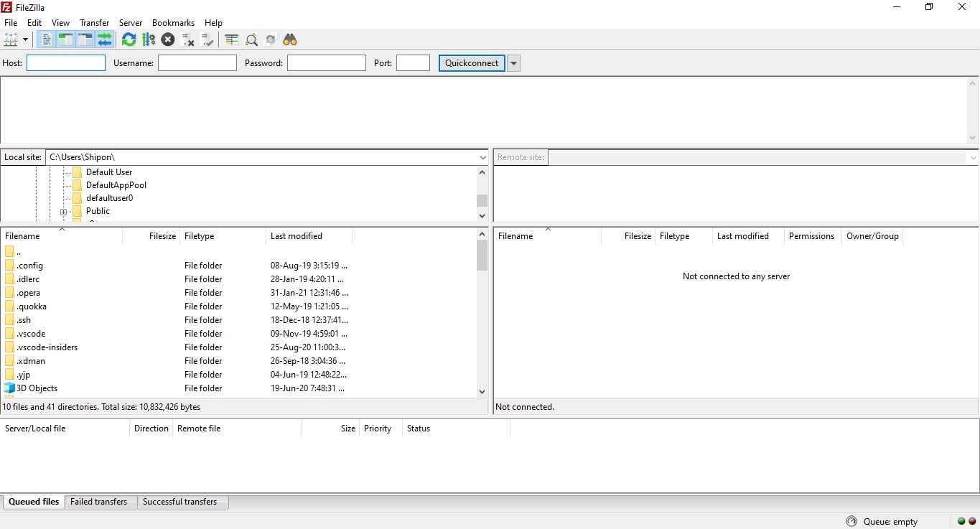Open the Quickconnect history dropdown

[x=513, y=63]
